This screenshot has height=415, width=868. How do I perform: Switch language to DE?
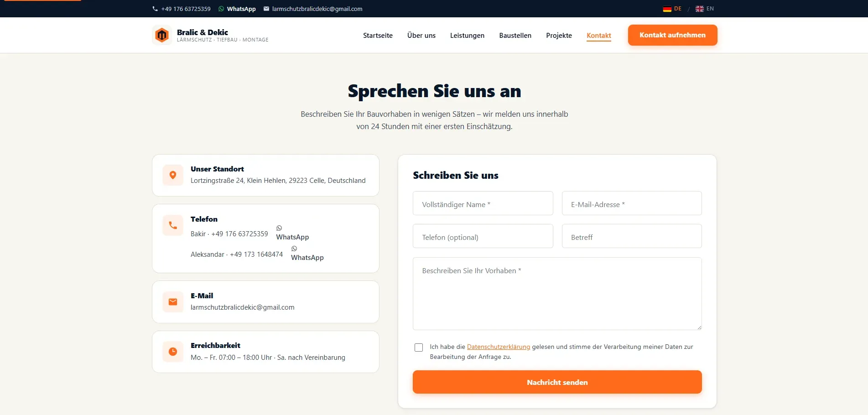tap(678, 9)
